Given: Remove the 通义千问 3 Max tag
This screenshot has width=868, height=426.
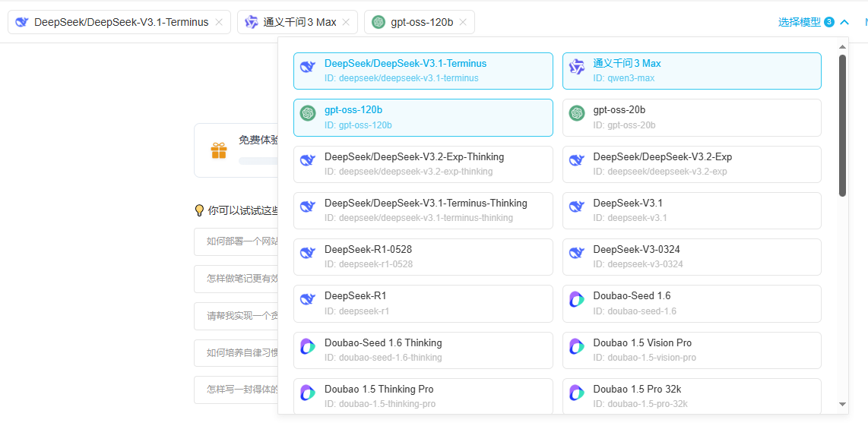Looking at the screenshot, I should pyautogui.click(x=346, y=22).
